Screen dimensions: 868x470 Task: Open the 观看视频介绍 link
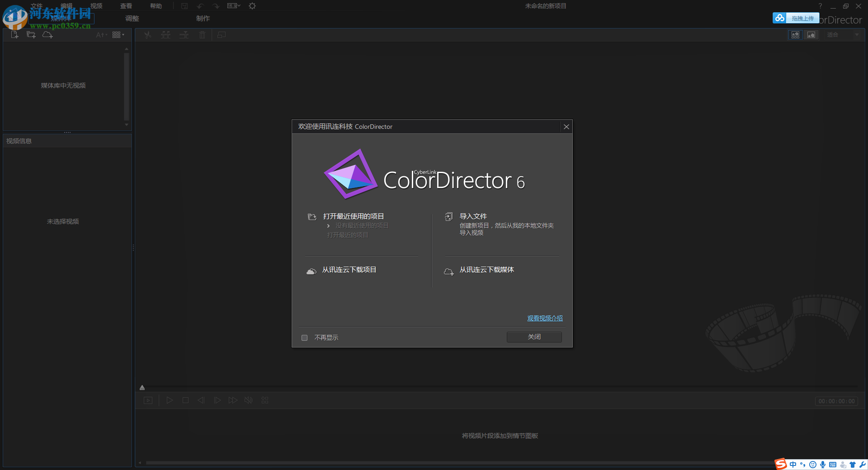pyautogui.click(x=545, y=318)
